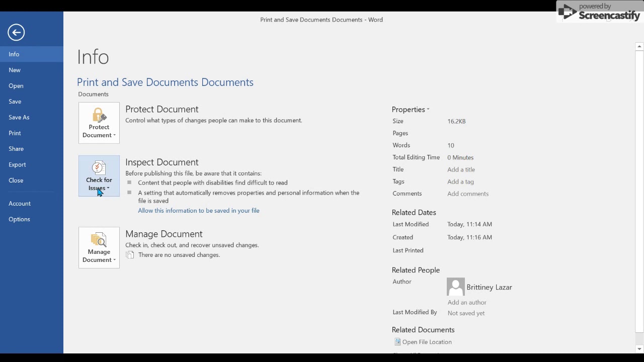Open the Export page
644x362 pixels.
tap(32, 164)
